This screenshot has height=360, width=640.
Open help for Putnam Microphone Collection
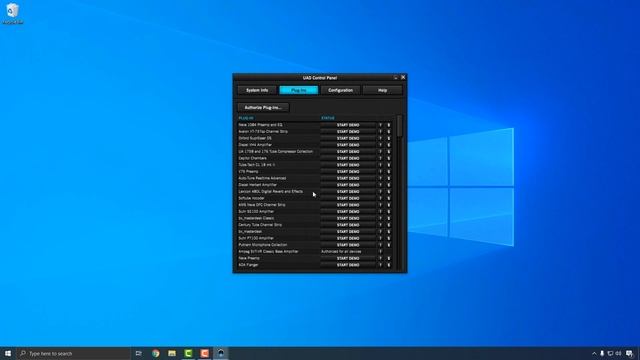click(x=380, y=245)
